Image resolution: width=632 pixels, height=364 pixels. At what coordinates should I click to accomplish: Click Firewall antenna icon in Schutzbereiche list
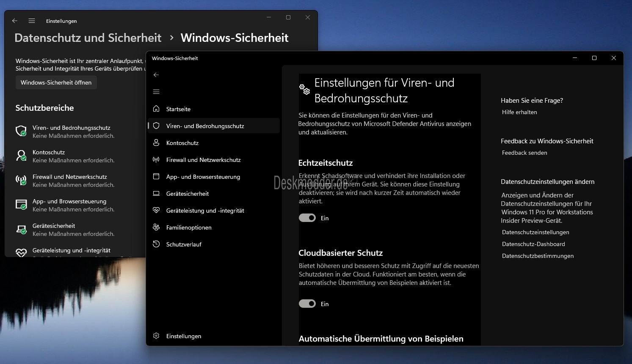(21, 180)
